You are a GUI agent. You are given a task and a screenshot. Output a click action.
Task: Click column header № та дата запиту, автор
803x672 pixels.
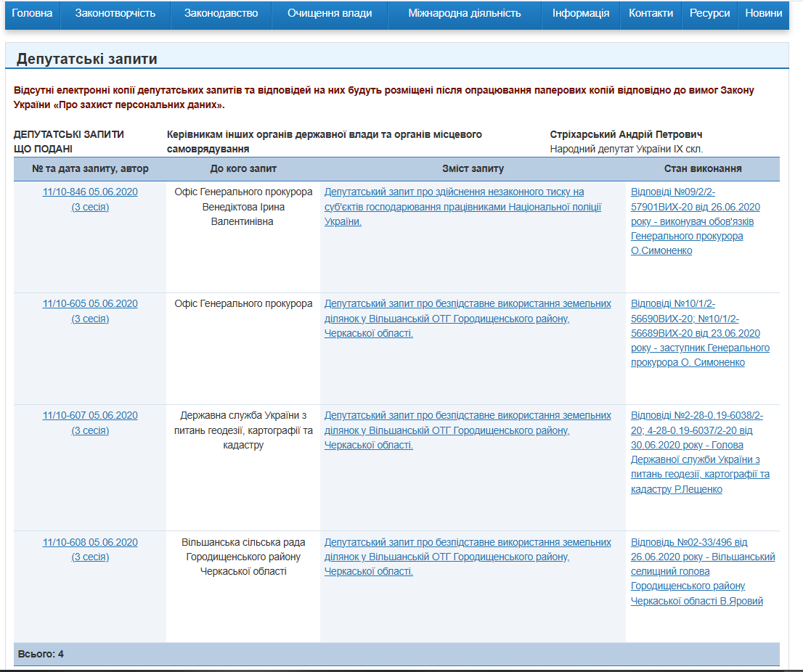(90, 168)
